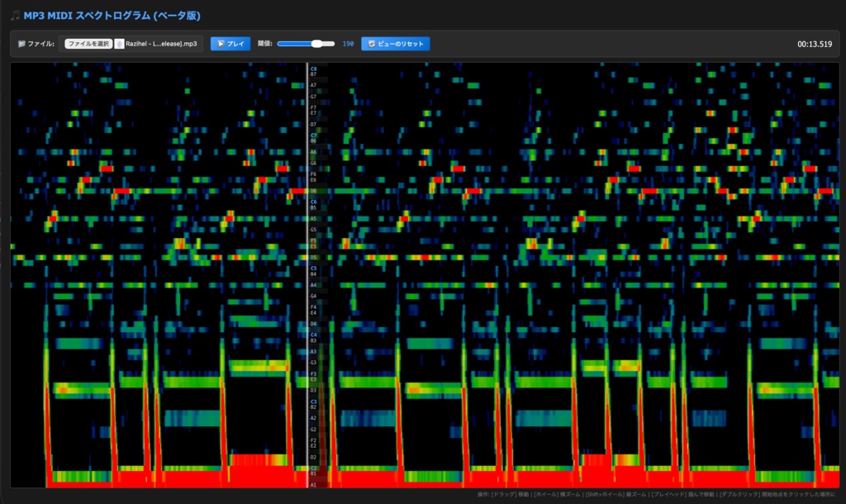Click the blue C6 note label
Screen dimensions: 846x504
(313, 202)
